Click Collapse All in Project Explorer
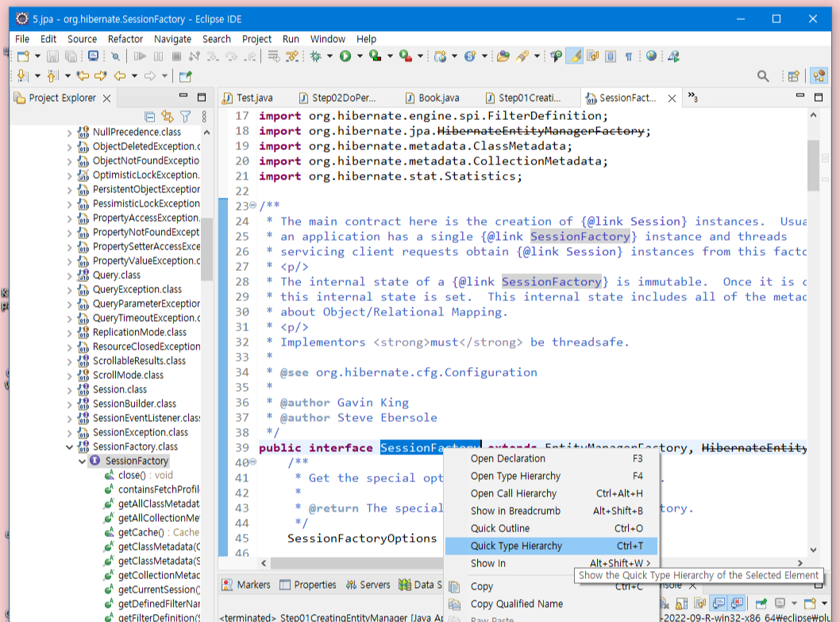The width and height of the screenshot is (840, 622). tap(150, 116)
